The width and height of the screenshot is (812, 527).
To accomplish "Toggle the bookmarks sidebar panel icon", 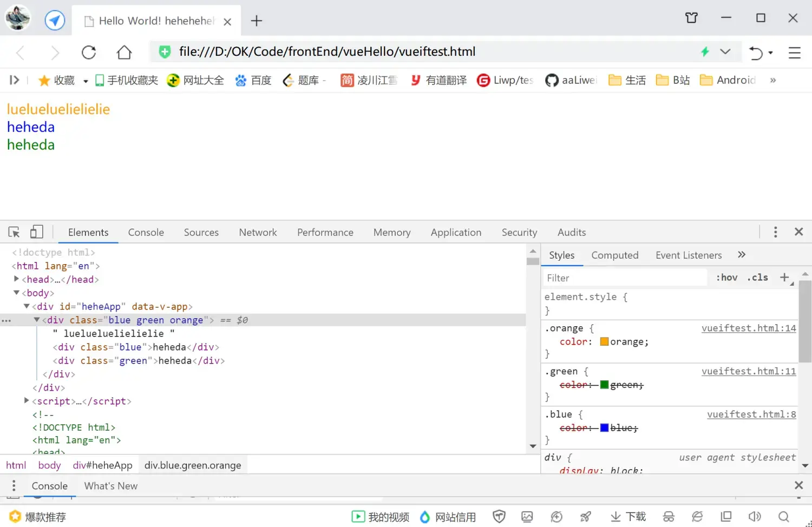I will tap(15, 80).
